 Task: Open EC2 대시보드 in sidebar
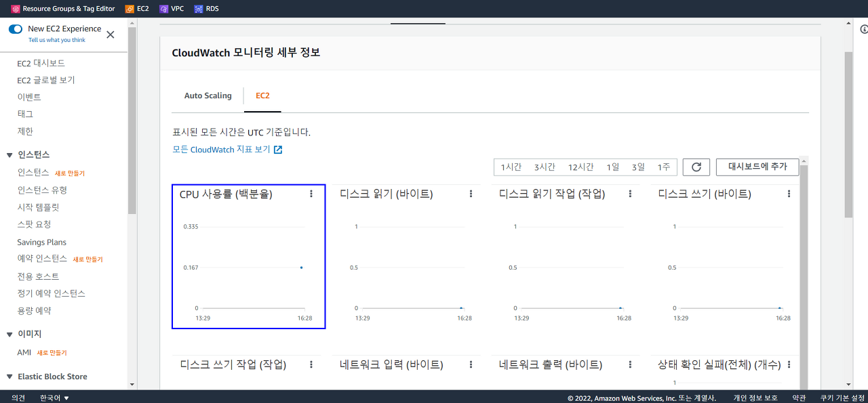pos(41,63)
